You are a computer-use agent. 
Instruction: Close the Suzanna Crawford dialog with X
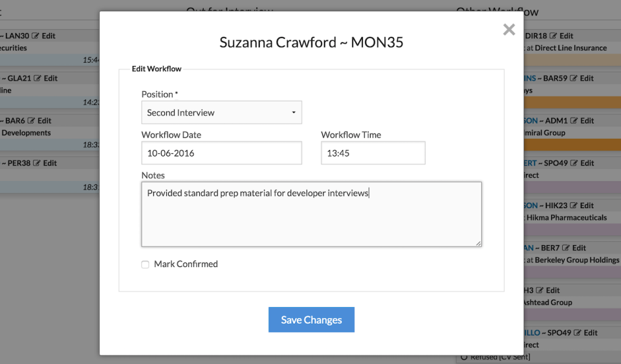509,29
